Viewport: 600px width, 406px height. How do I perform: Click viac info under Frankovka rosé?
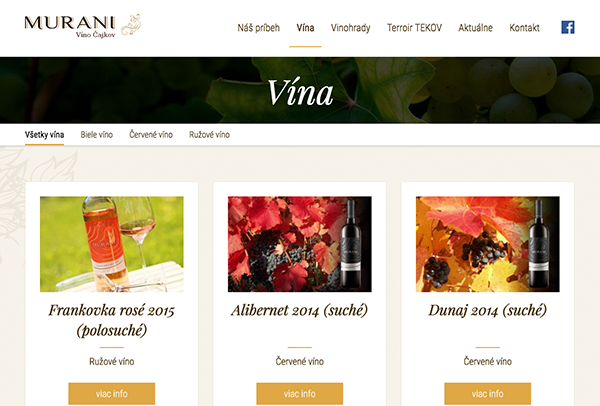[x=112, y=394]
